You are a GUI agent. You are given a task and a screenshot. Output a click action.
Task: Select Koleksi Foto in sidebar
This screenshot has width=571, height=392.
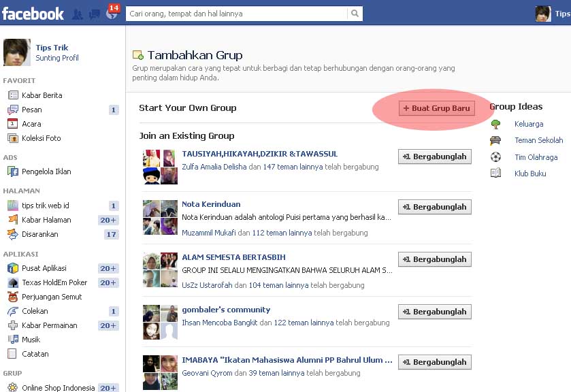[41, 138]
